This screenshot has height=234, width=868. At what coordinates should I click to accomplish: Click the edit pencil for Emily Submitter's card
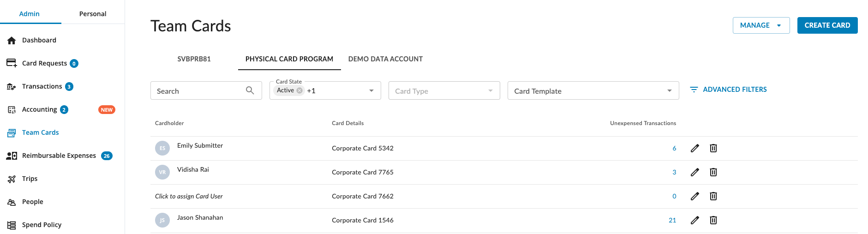coord(694,148)
